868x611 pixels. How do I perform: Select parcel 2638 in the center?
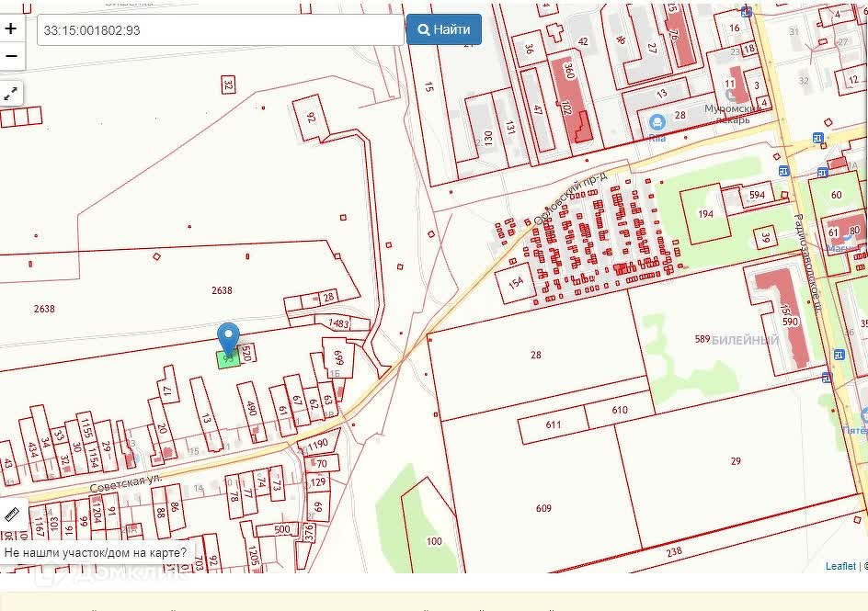coord(222,290)
